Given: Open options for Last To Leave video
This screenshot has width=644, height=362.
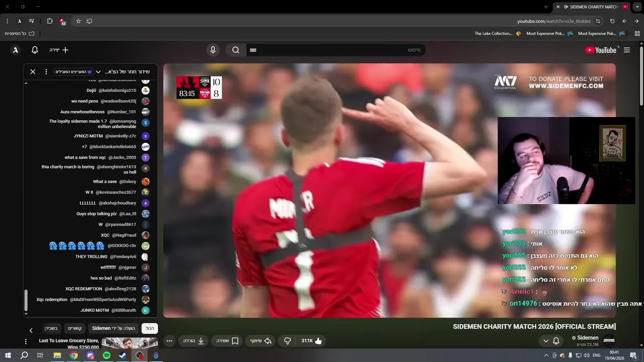Looking at the screenshot, I should [x=26, y=342].
